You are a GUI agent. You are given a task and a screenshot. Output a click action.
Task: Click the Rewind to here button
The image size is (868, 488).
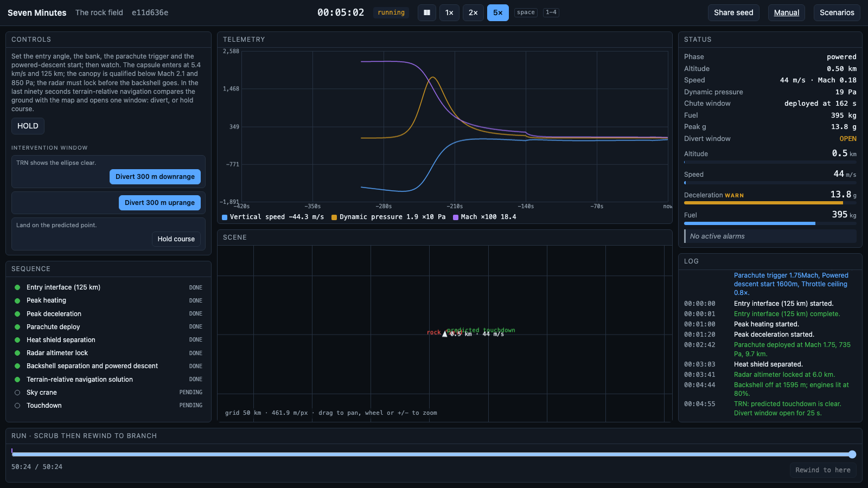tap(823, 470)
